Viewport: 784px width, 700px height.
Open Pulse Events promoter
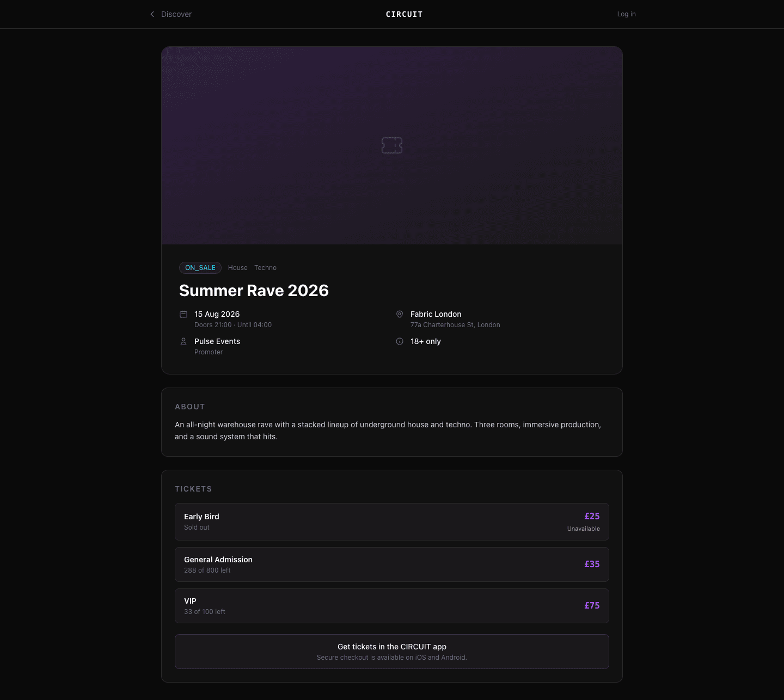(x=217, y=341)
